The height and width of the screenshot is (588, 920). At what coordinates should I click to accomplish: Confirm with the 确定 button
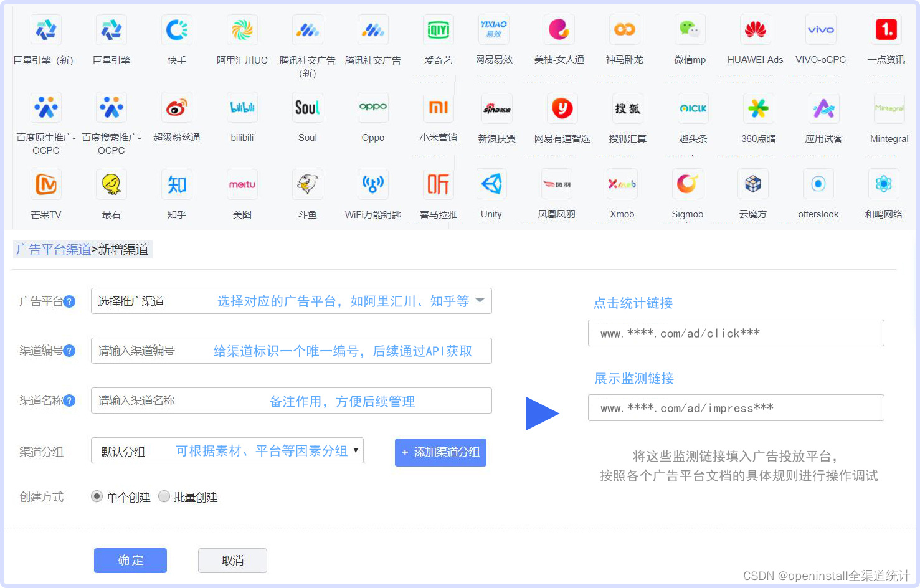pos(130,561)
